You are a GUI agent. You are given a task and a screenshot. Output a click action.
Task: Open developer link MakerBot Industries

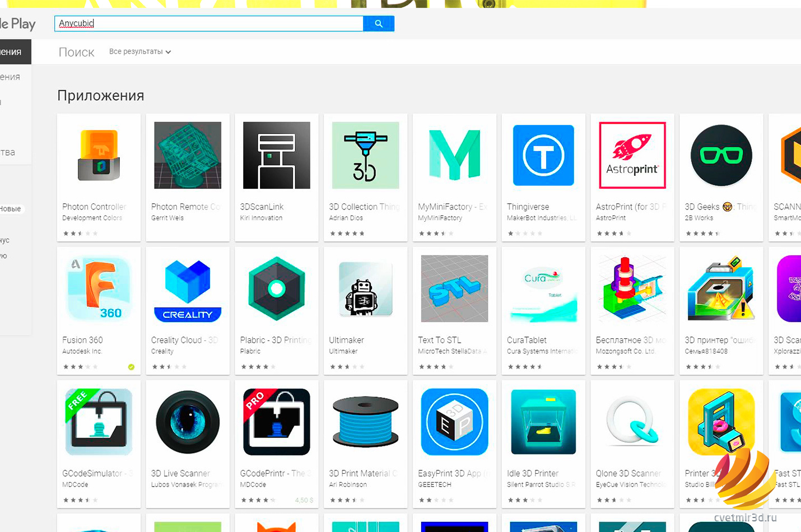coord(542,218)
